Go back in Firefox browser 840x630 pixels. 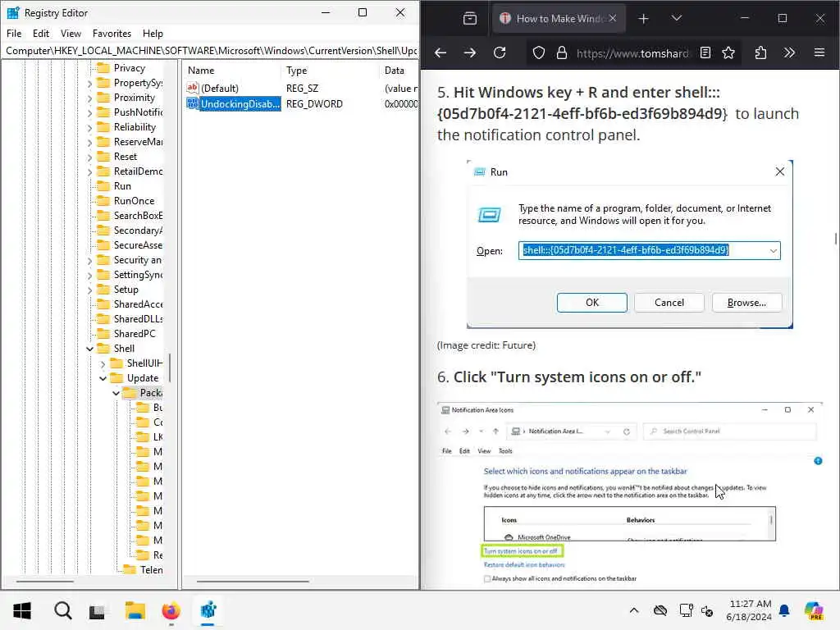point(441,52)
